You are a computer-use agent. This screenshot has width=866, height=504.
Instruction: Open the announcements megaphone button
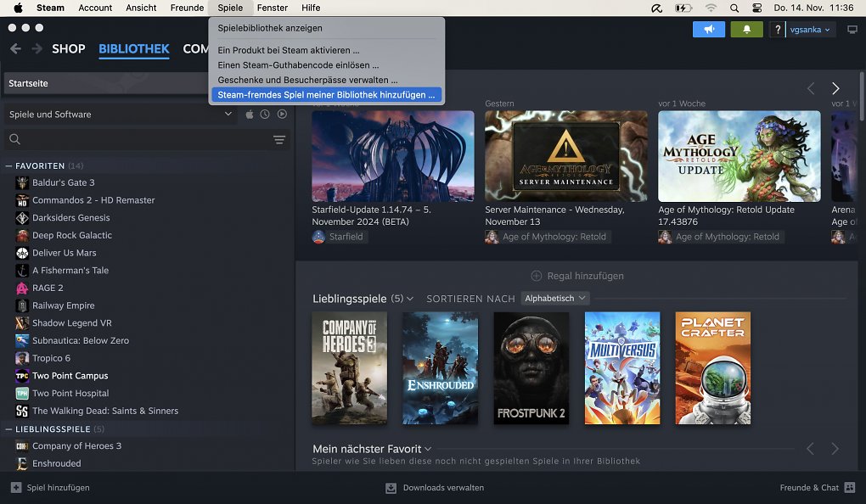(709, 29)
